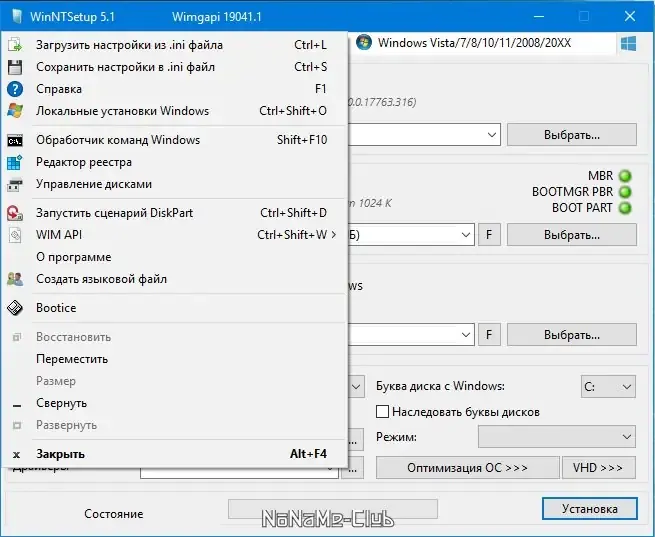This screenshot has width=655, height=537.
Task: Click the Установка button
Action: pos(589,509)
